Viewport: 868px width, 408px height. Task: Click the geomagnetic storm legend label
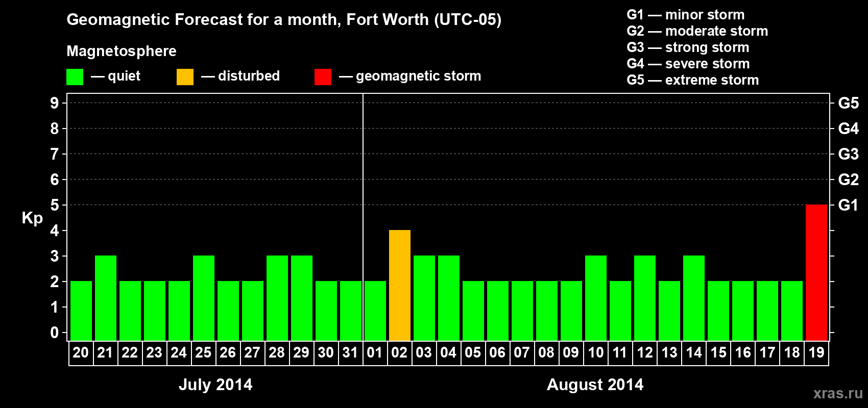click(x=419, y=76)
